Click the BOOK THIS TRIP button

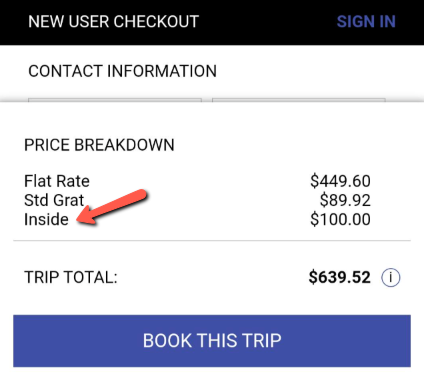pyautogui.click(x=212, y=341)
